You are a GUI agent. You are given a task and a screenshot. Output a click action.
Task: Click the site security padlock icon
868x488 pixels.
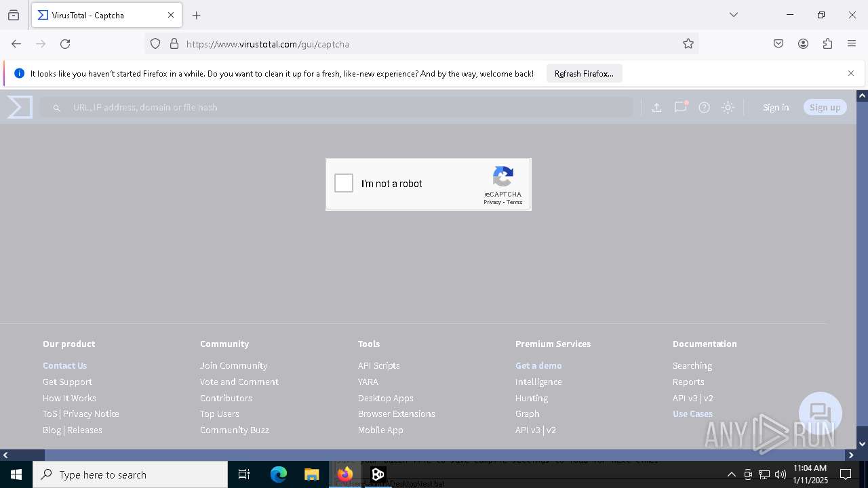tap(174, 43)
